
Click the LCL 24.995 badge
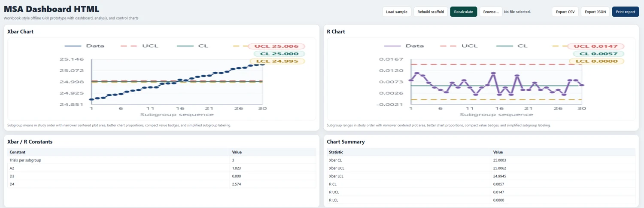[x=277, y=61]
